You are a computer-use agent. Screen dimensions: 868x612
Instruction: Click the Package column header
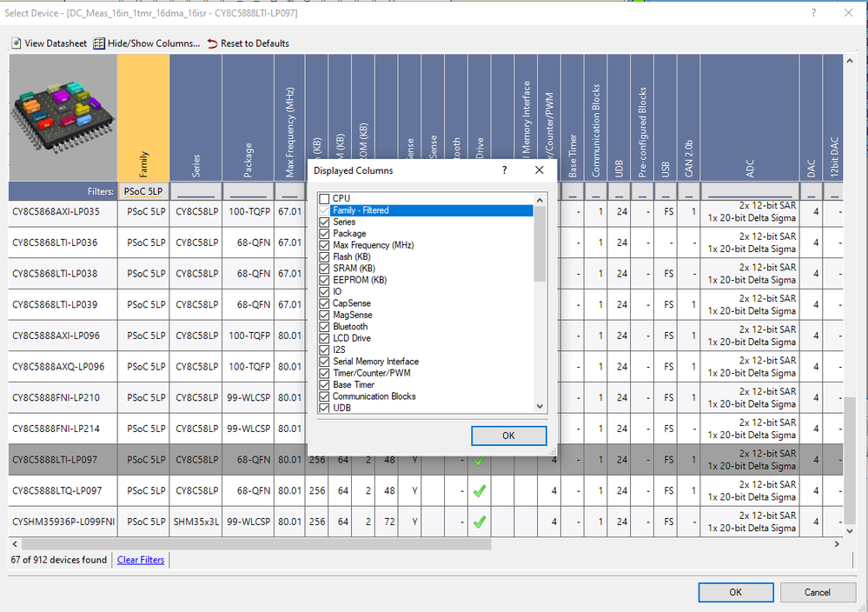click(x=248, y=117)
